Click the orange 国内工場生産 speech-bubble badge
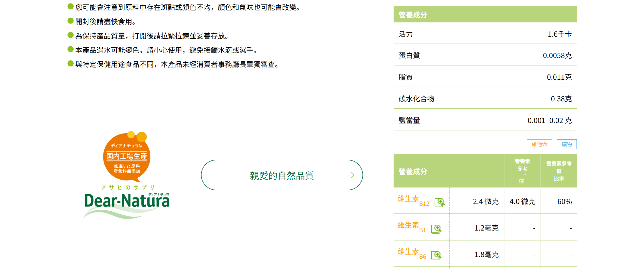The height and width of the screenshot is (269, 644). (127, 156)
